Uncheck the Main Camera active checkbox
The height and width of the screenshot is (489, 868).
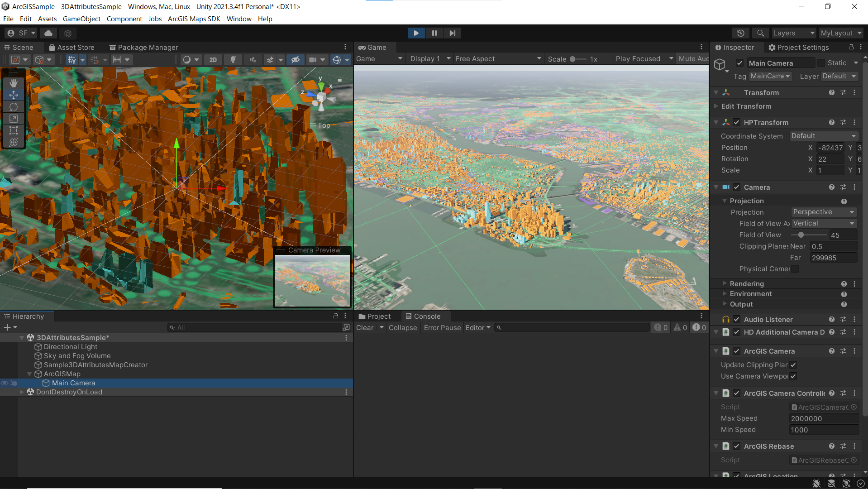pyautogui.click(x=740, y=63)
